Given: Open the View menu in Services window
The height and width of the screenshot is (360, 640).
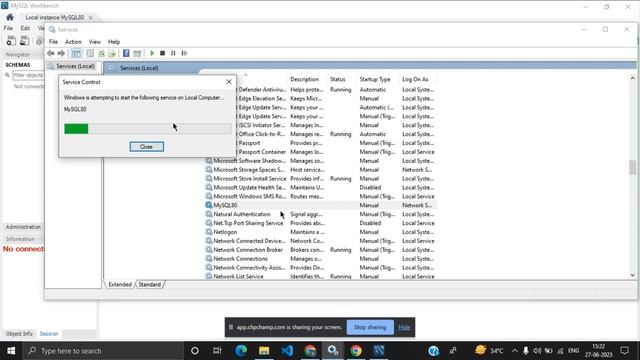Looking at the screenshot, I should tap(95, 42).
